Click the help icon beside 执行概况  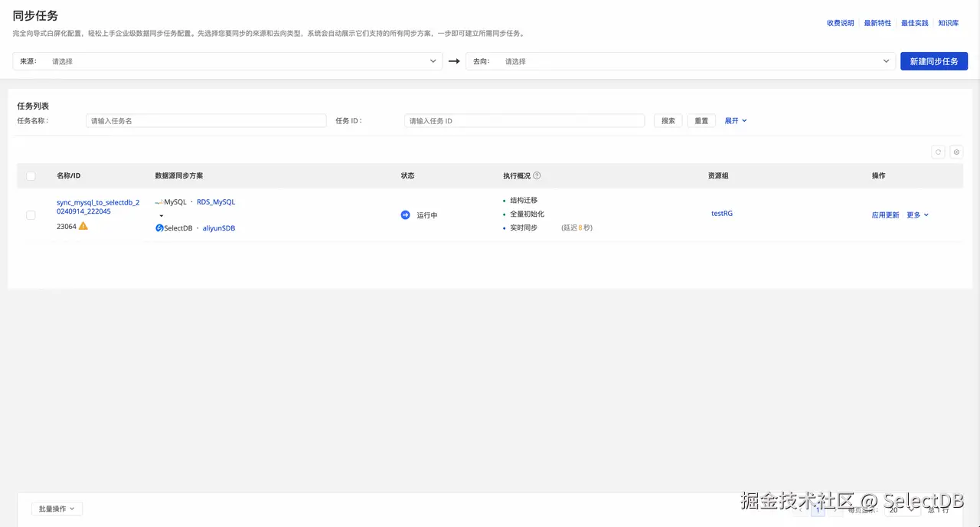(x=537, y=175)
